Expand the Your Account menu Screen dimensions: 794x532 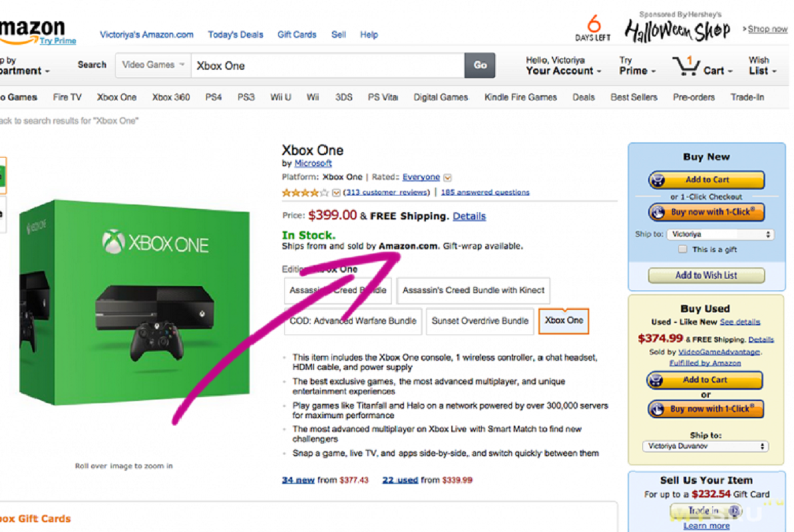click(563, 66)
